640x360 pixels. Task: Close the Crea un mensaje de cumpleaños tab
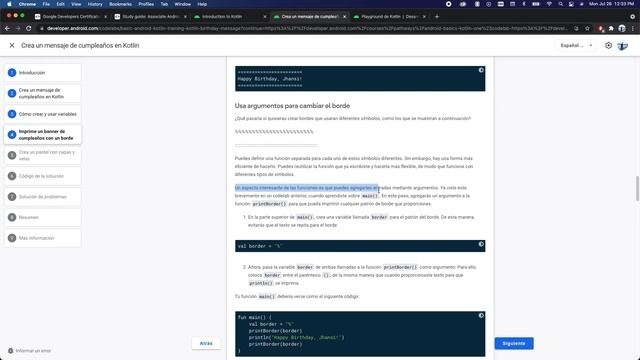point(344,17)
